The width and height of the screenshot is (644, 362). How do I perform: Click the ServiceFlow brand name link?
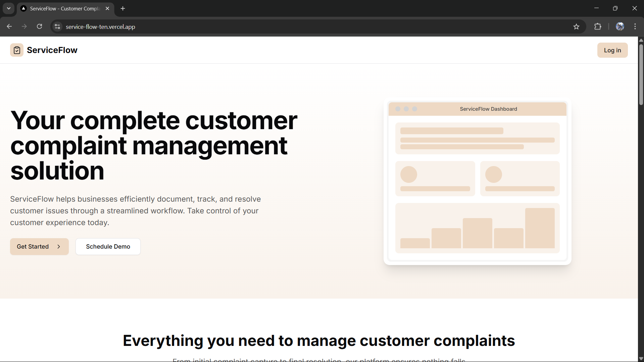click(52, 50)
